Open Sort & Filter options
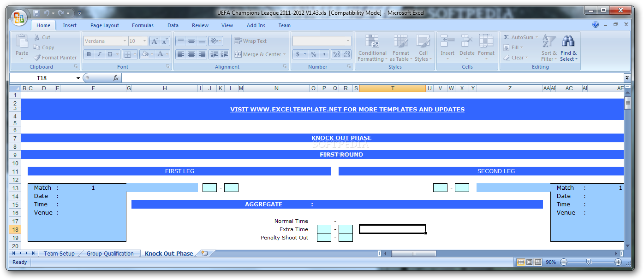Image resolution: width=644 pixels, height=280 pixels. [549, 48]
